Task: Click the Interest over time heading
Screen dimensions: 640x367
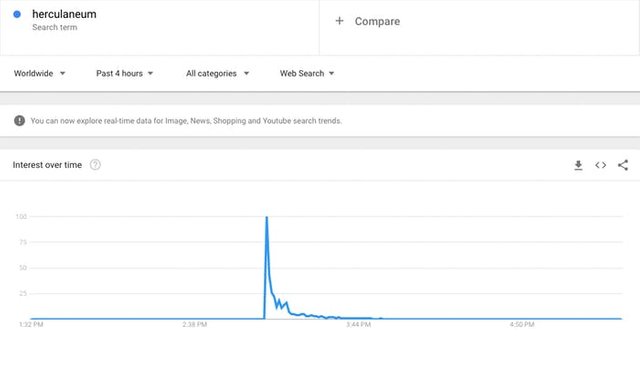Action: tap(47, 165)
